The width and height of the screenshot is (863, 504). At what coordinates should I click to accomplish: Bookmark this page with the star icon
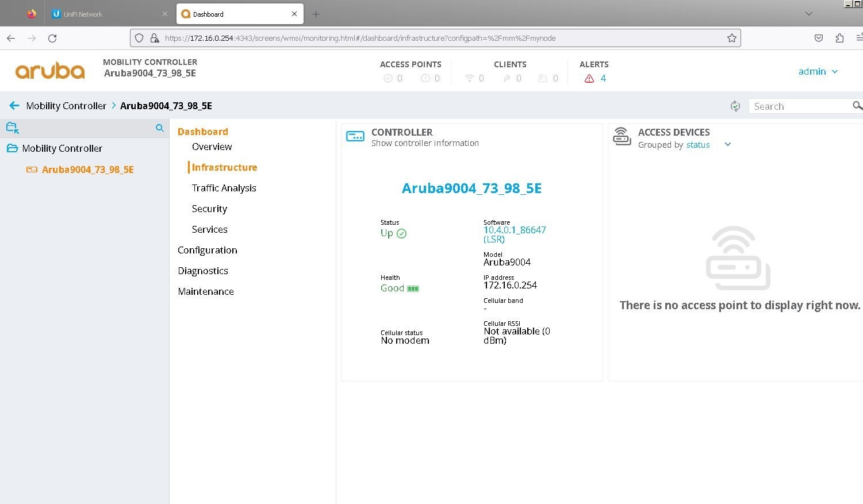[731, 38]
